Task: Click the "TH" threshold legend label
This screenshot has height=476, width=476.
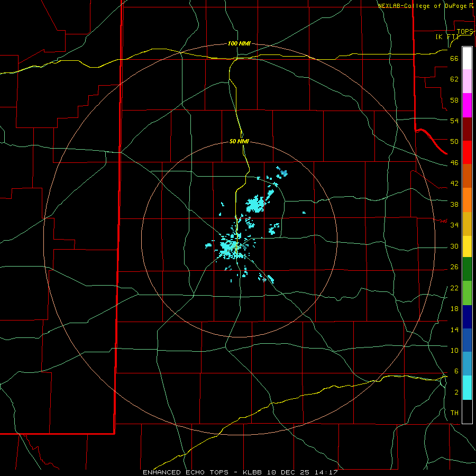Action: click(454, 413)
